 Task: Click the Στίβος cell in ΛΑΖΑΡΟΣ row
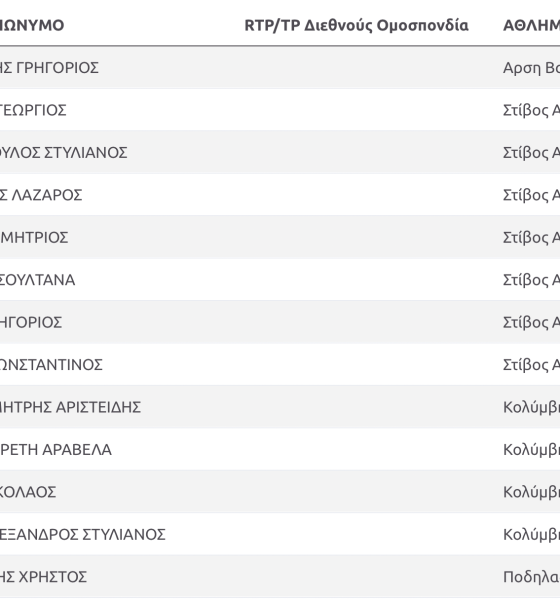(x=532, y=195)
